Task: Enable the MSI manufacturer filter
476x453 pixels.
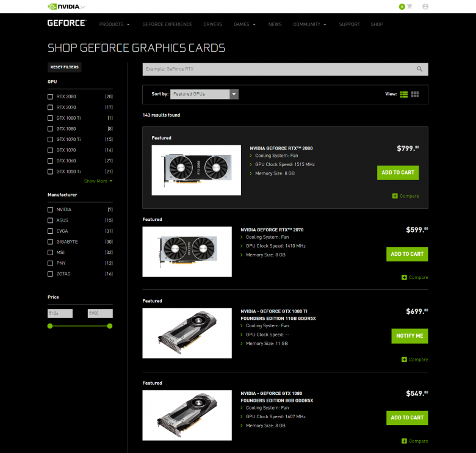Action: coord(51,252)
